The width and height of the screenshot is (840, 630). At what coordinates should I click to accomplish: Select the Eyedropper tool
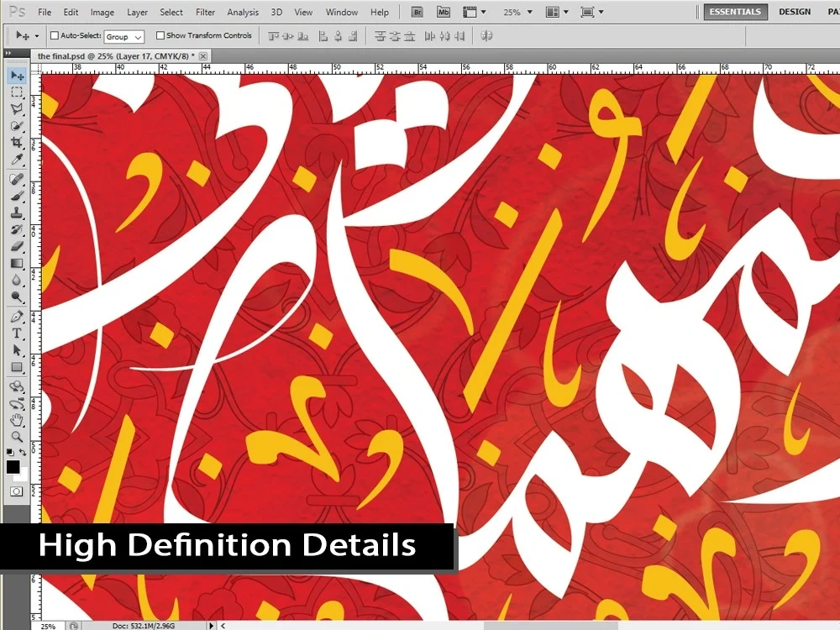(x=17, y=160)
